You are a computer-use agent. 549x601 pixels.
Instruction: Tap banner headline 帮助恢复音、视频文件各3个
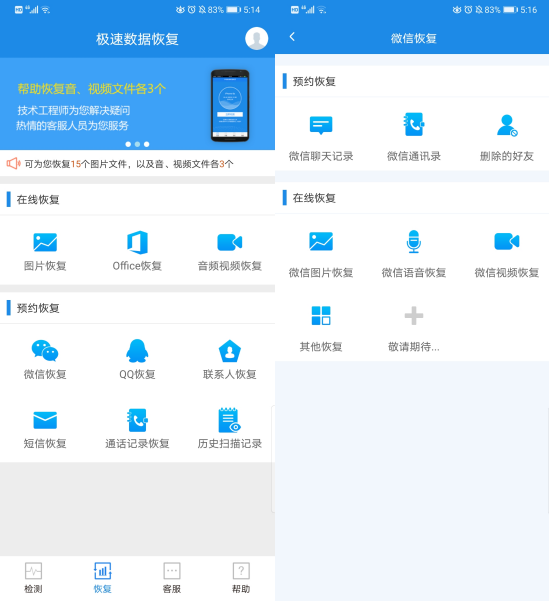tap(92, 89)
